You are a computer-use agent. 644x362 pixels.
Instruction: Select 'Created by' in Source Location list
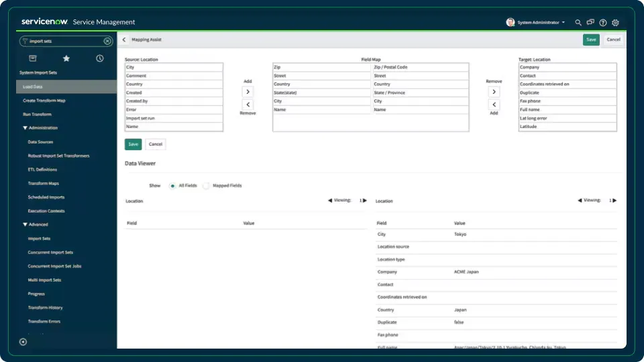[174, 101]
